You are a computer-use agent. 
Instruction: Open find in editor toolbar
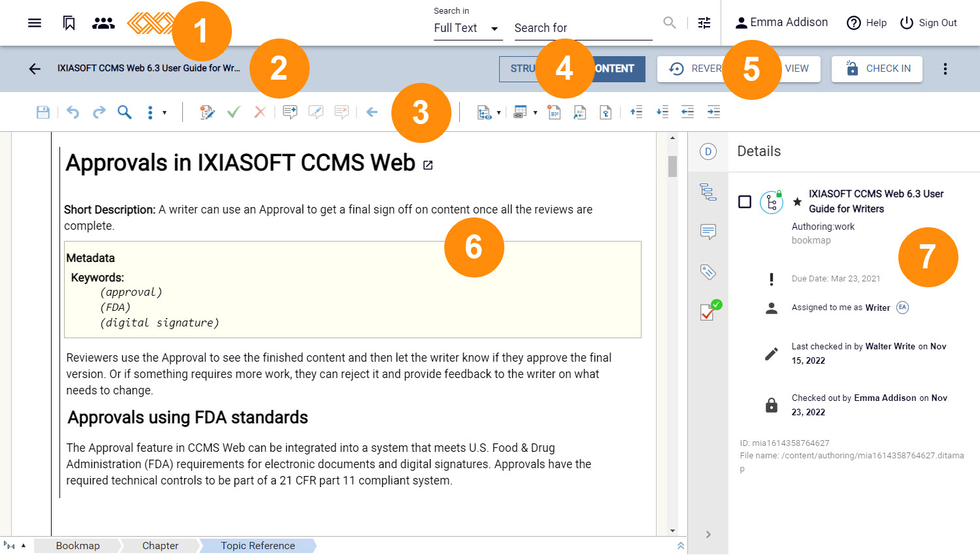(124, 112)
